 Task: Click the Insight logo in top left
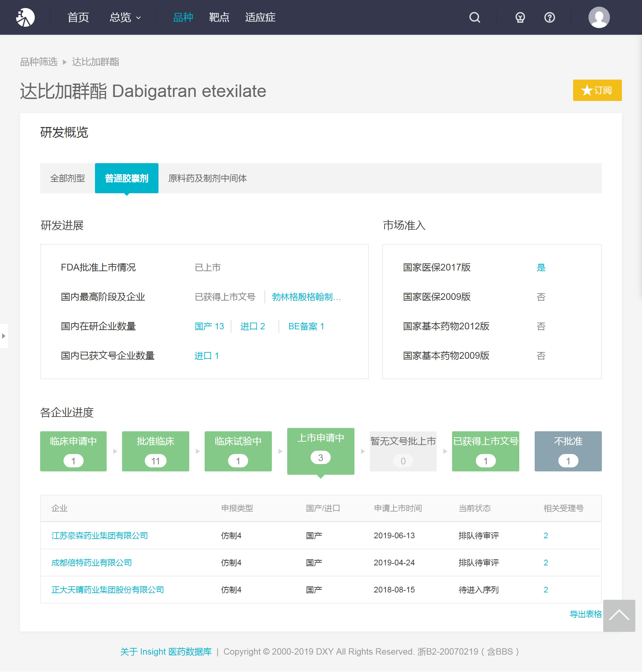tap(26, 17)
